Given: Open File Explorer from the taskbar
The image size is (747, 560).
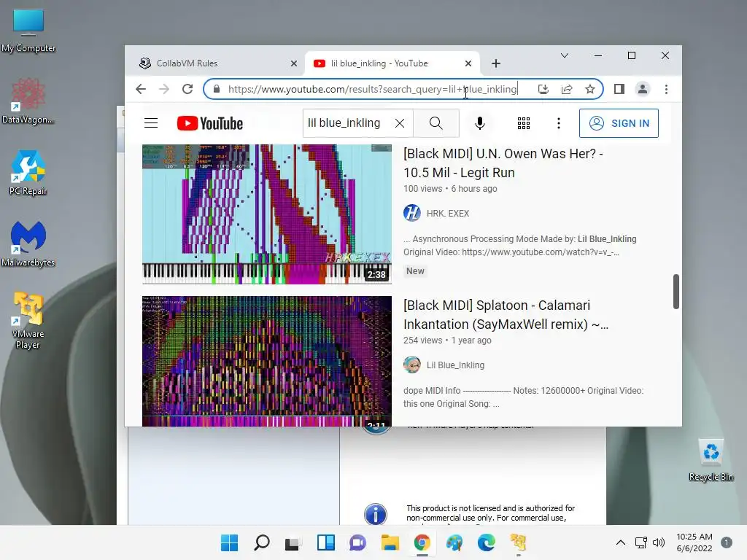Looking at the screenshot, I should (390, 542).
